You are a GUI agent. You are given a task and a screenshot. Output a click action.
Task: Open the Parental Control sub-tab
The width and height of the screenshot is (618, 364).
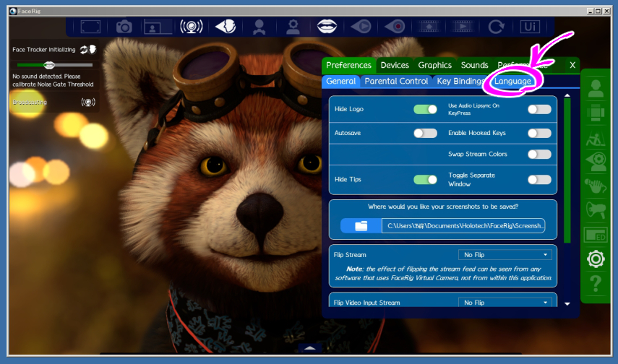tap(396, 81)
